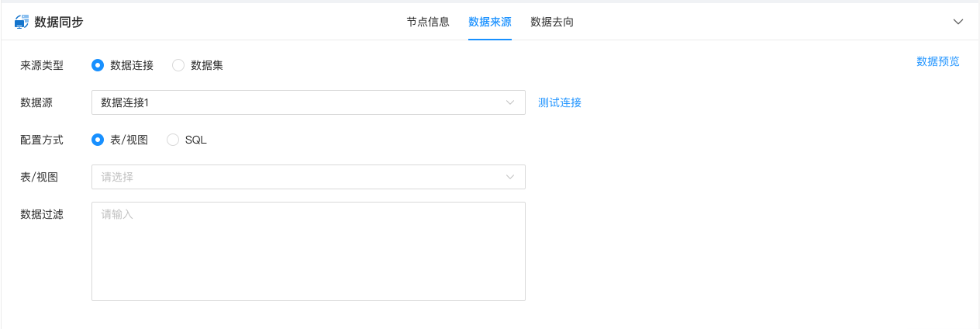Image resolution: width=980 pixels, height=329 pixels.
Task: Choose 数据集 as the source type
Action: coord(178,65)
